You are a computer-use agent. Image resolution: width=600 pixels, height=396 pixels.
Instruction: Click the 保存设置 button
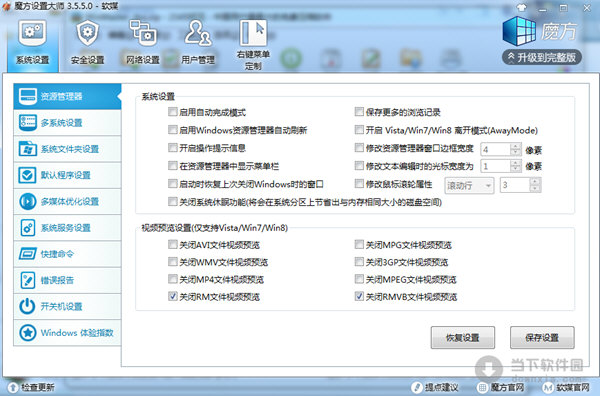(542, 337)
